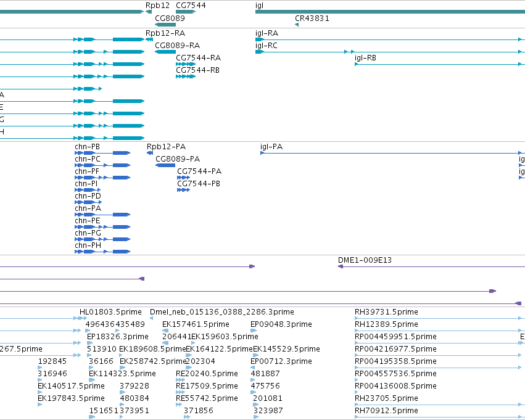Select the chn-PF protein label

point(87,171)
